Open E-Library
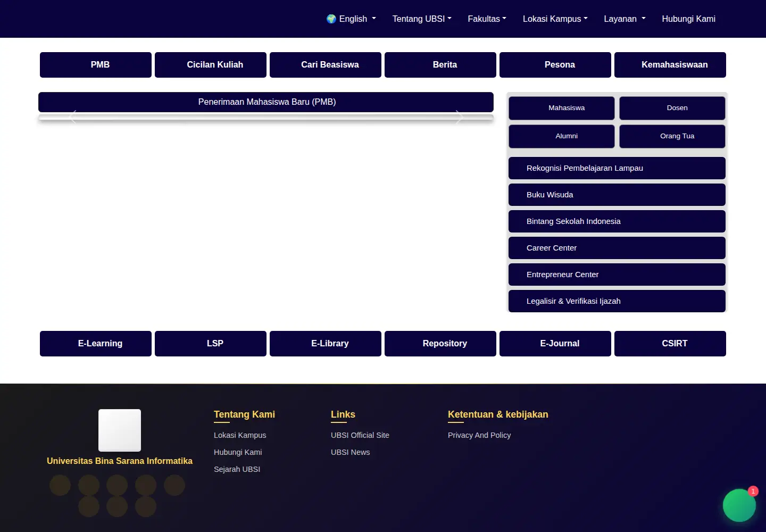Viewport: 766px width, 532px height. pyautogui.click(x=326, y=344)
